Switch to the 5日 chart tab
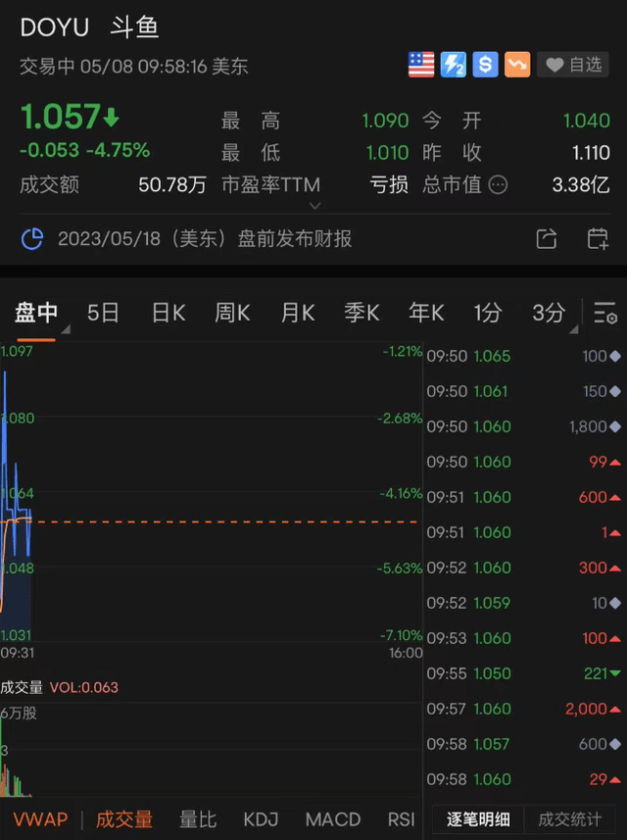Image resolution: width=627 pixels, height=840 pixels. (x=103, y=313)
